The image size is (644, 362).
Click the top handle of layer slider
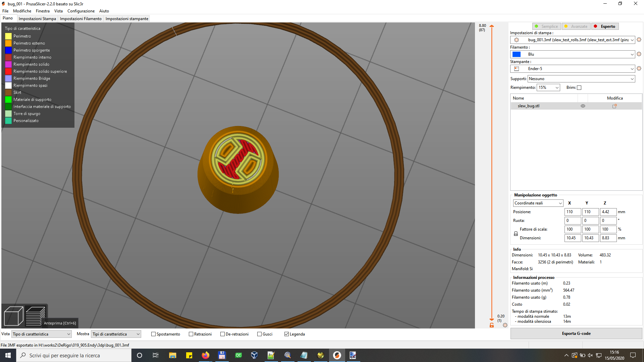point(492,26)
